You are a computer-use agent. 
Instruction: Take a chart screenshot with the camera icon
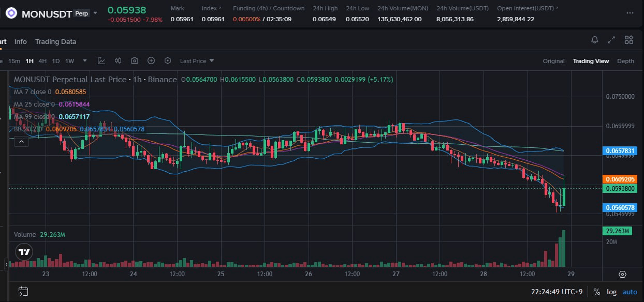coord(135,61)
